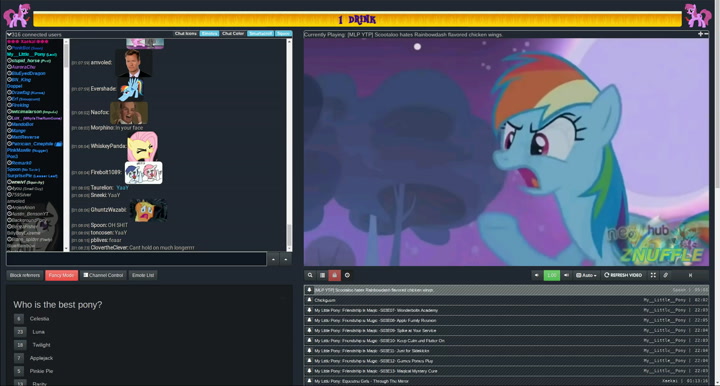The image size is (720, 386).
Task: Click the pink pony logo at top left
Action: click(17, 15)
